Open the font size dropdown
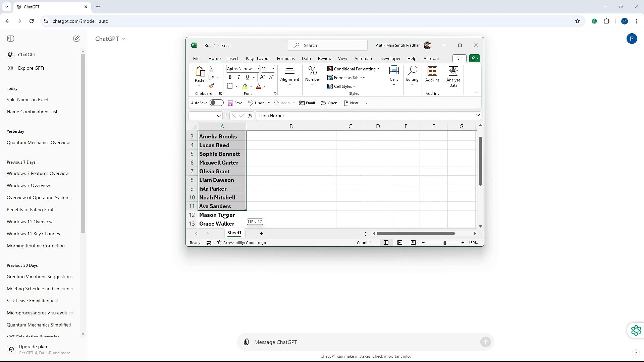Image resolution: width=644 pixels, height=362 pixels. click(273, 69)
